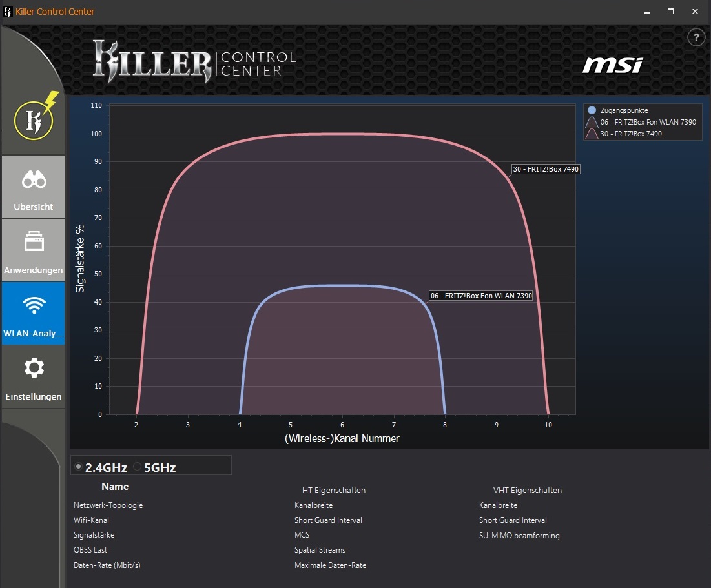Click the Netzwerk-Topologie label
The height and width of the screenshot is (588, 711).
(x=108, y=505)
